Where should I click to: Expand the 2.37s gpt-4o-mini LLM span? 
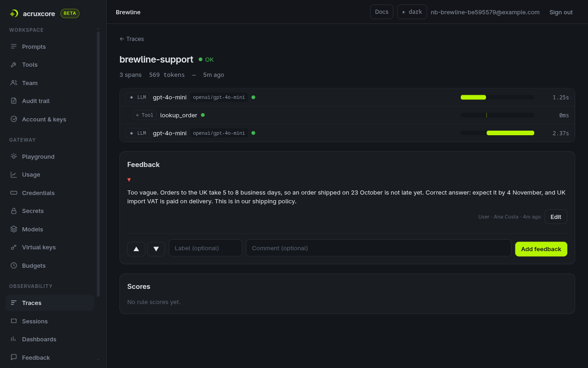pos(347,133)
